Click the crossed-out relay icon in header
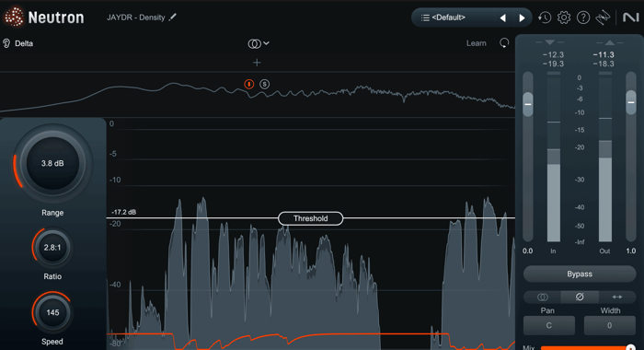 coord(603,17)
